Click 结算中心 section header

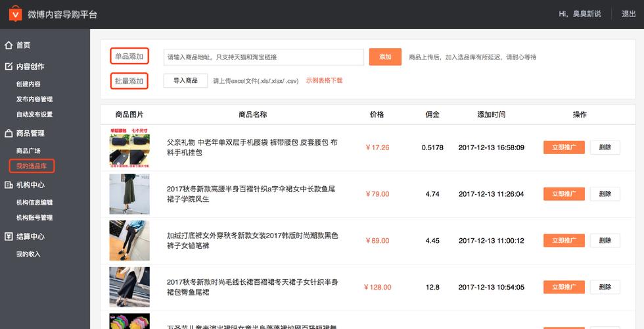(x=30, y=236)
